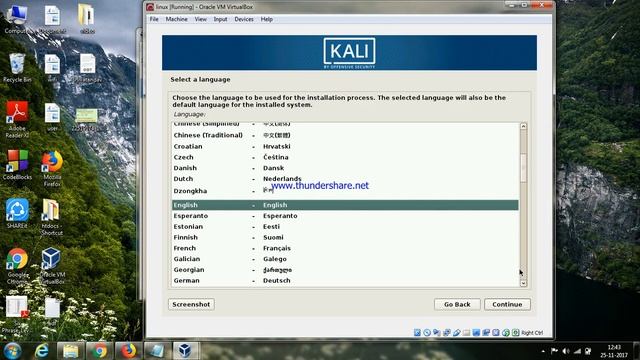Click the shared folders status icon
The image size is (640, 360).
pyautogui.click(x=466, y=333)
